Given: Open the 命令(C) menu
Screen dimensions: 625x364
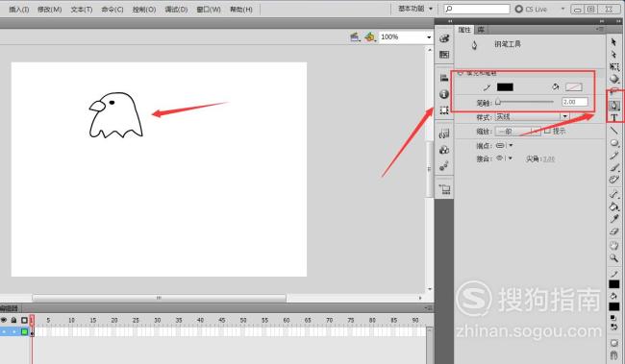Looking at the screenshot, I should pyautogui.click(x=112, y=9).
